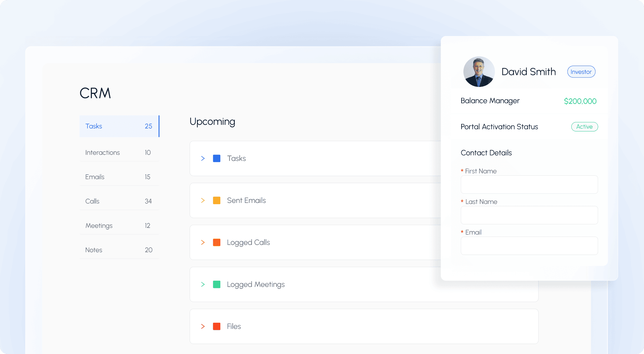This screenshot has width=644, height=354.
Task: Expand the Tasks section chevron
Action: [x=203, y=158]
